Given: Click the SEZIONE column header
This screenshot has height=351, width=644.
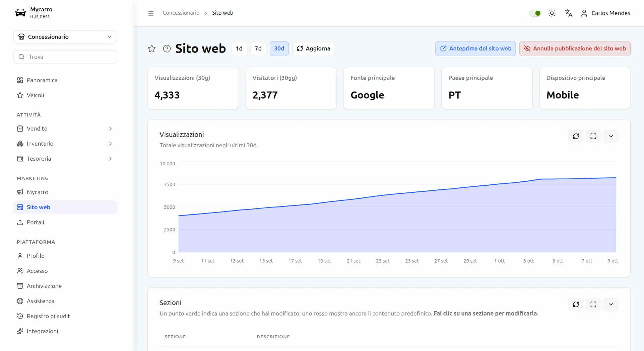Looking at the screenshot, I should point(175,337).
